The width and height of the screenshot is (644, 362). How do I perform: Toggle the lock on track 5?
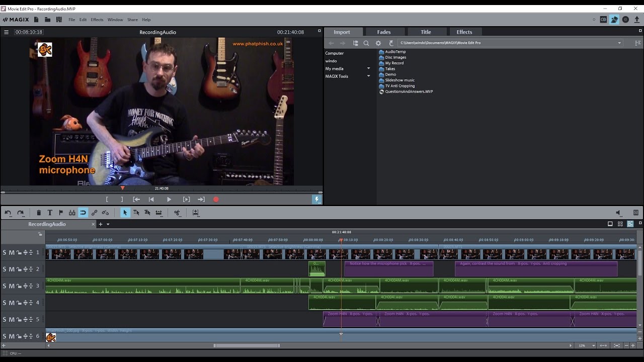[18, 319]
